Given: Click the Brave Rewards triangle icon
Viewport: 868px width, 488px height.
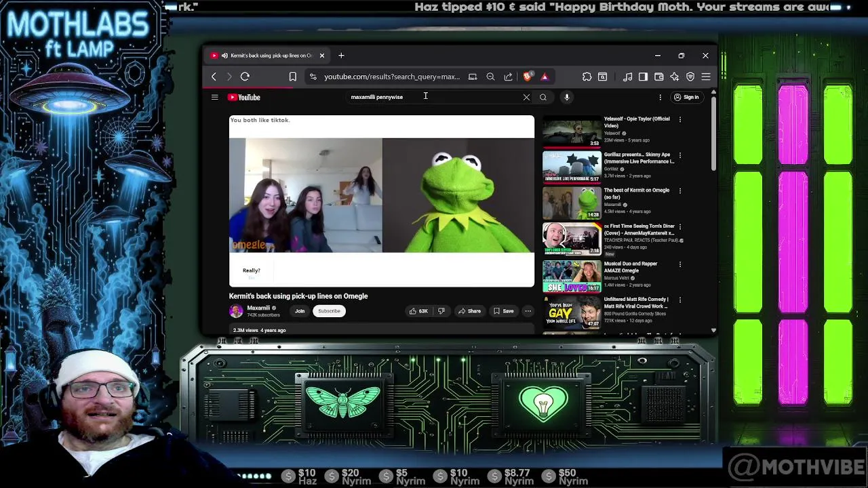Looking at the screenshot, I should coord(544,77).
